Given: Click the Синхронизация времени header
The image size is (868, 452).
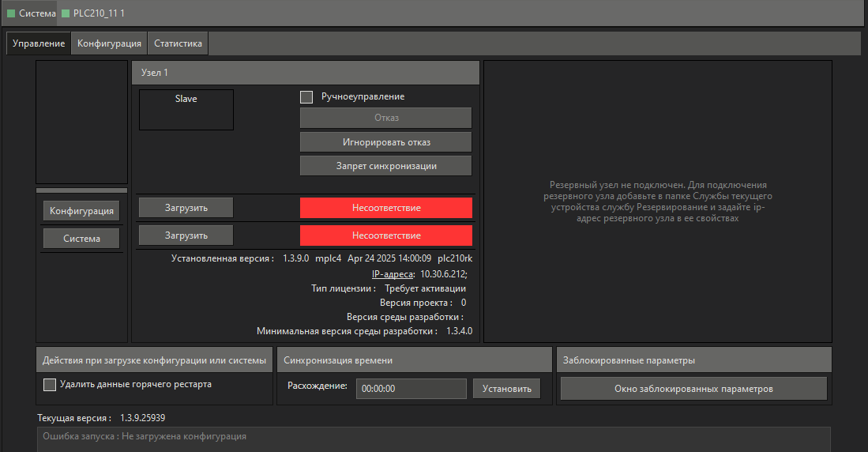Looking at the screenshot, I should point(415,360).
